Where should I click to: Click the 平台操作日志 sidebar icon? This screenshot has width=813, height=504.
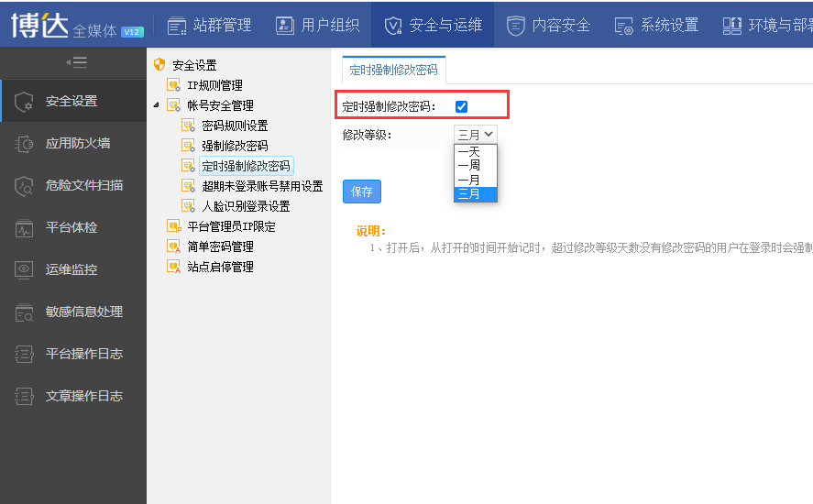click(x=25, y=355)
